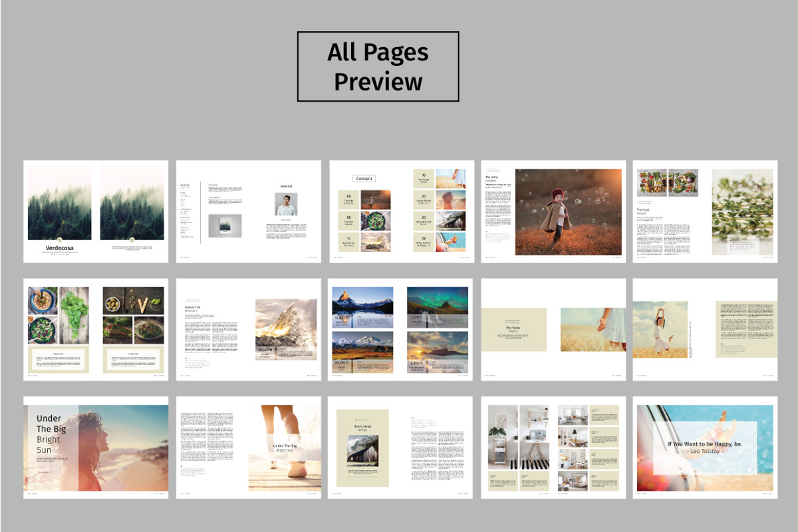Click the hand over wheat field photo
The image size is (798, 532).
594,329
